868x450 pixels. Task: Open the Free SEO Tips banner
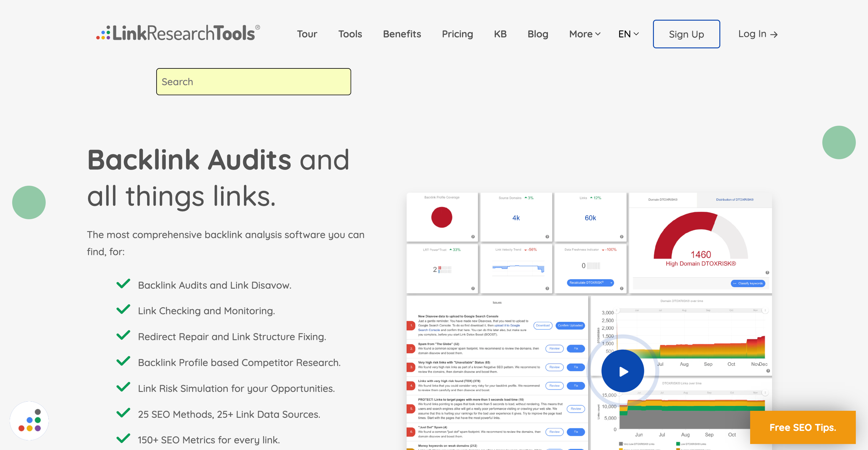pyautogui.click(x=802, y=427)
